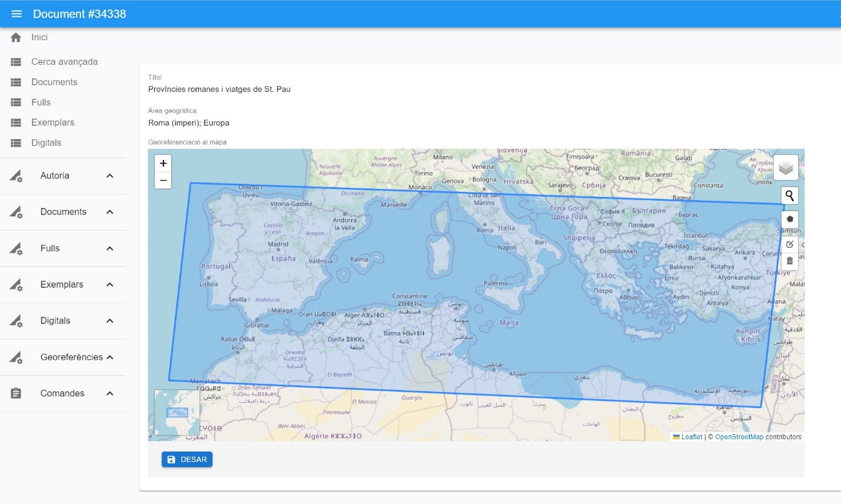Click the Digitals group settings icon
Image resolution: width=841 pixels, height=504 pixels.
[16, 321]
